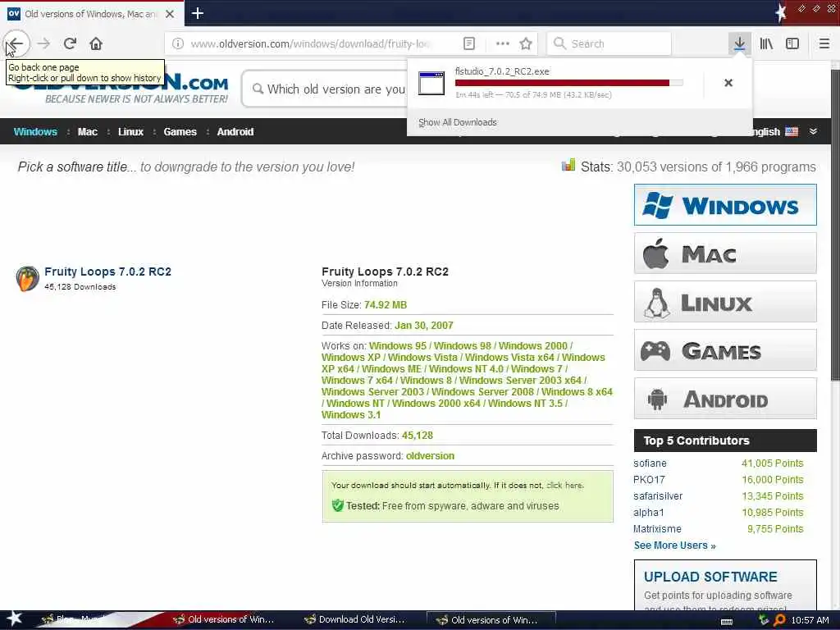This screenshot has height=630, width=840.
Task: Open the downloads toolbar button
Action: [x=739, y=43]
